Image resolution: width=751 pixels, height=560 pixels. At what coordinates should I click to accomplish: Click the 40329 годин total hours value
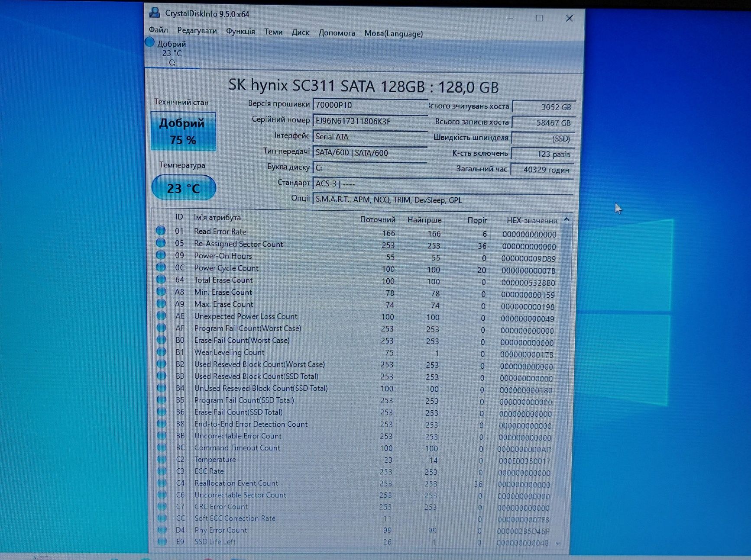click(x=542, y=170)
